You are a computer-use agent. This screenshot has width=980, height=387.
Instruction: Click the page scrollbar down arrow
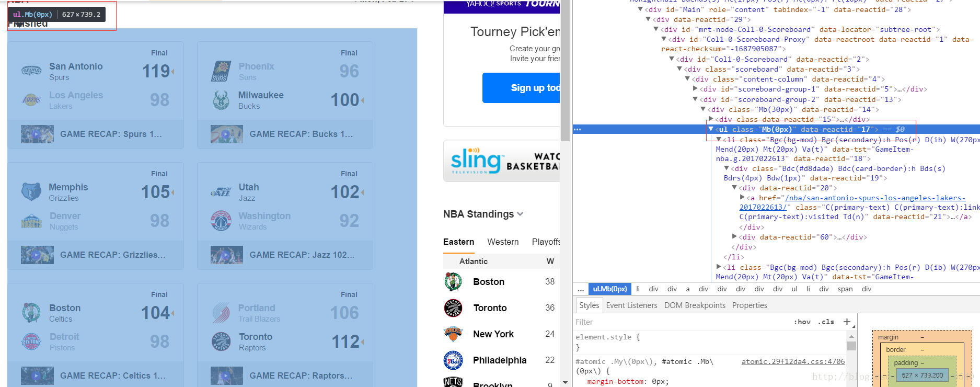[565, 383]
